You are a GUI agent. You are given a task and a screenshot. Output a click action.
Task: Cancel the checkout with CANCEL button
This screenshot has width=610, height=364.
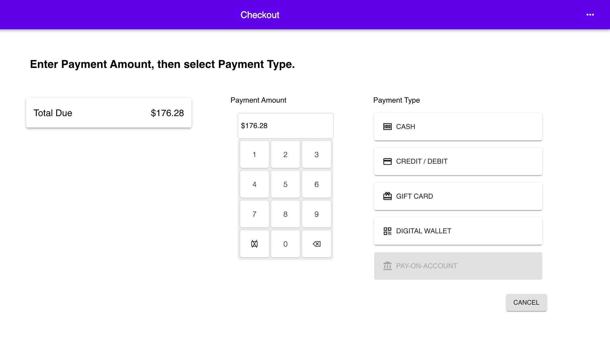(x=526, y=302)
